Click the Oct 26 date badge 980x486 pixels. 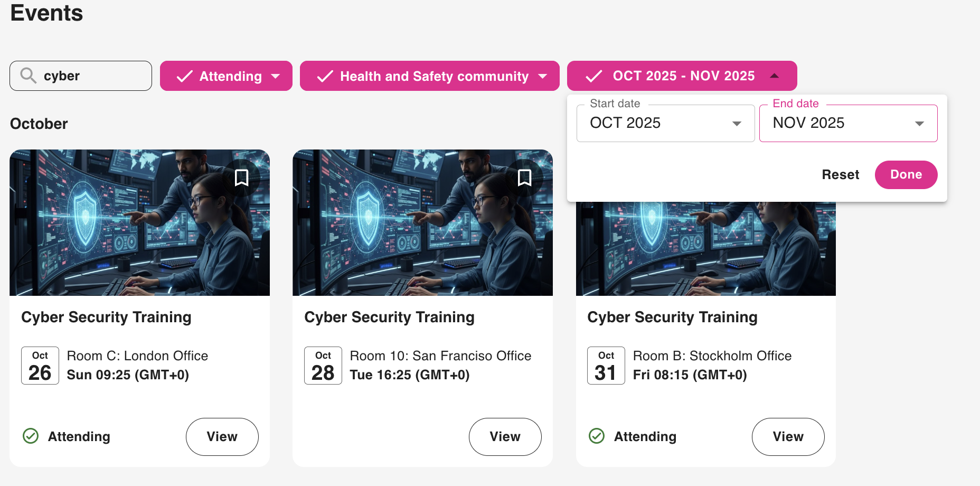40,366
